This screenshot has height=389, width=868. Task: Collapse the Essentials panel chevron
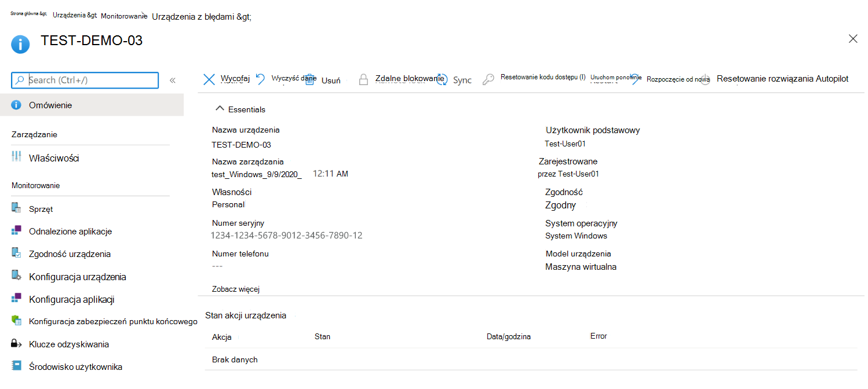point(219,109)
